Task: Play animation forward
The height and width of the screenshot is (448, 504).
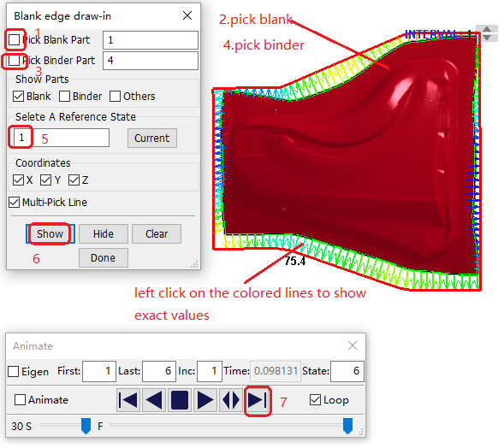Action: (x=205, y=400)
